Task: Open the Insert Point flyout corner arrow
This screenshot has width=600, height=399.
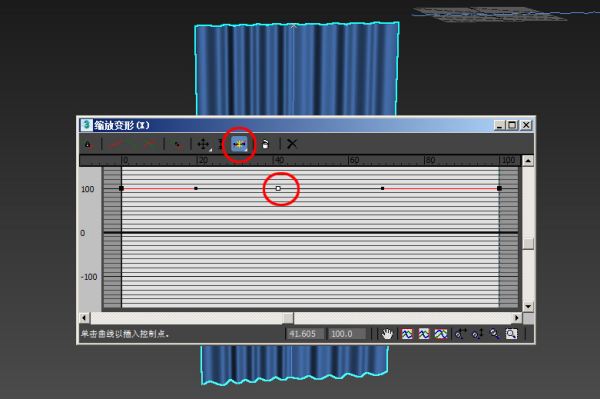Action: click(246, 150)
